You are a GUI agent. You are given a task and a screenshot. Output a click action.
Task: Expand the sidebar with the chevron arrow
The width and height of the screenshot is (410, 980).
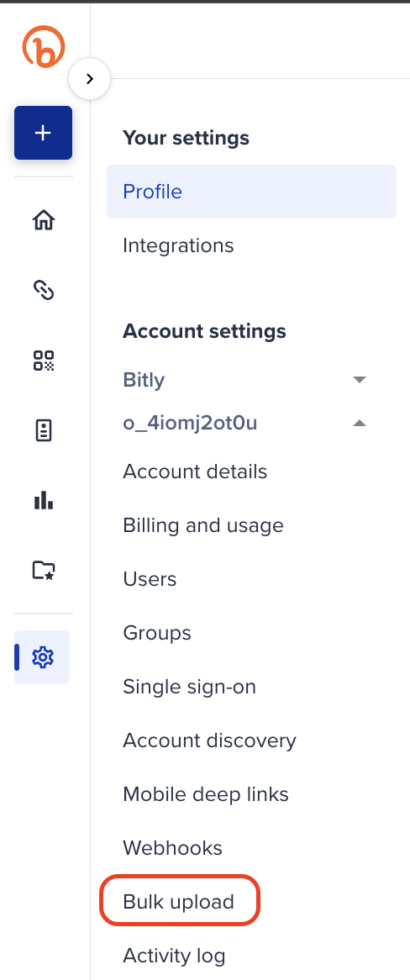[89, 79]
